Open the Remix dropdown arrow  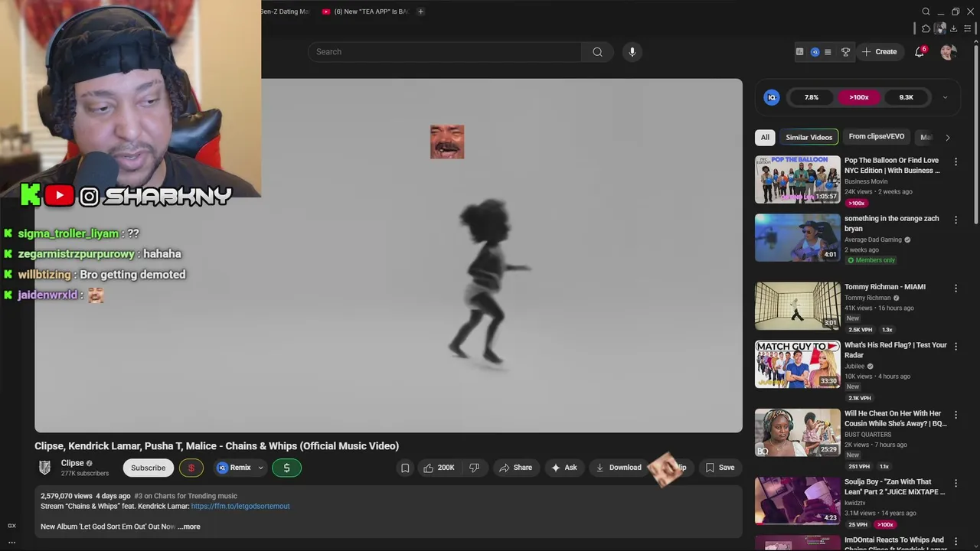click(x=260, y=468)
